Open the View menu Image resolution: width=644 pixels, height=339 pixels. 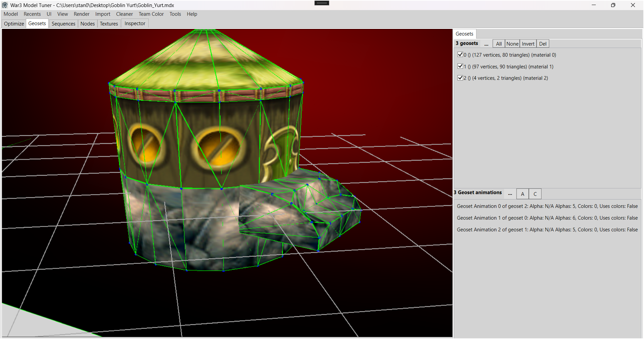click(63, 14)
